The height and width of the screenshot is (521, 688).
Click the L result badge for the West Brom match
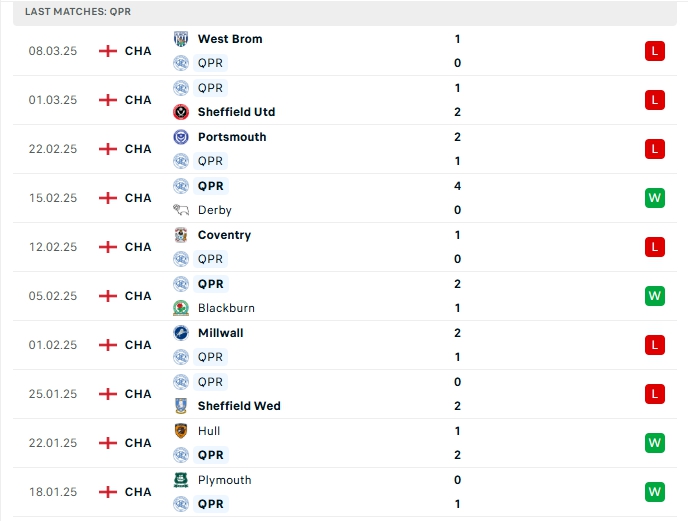coord(655,51)
